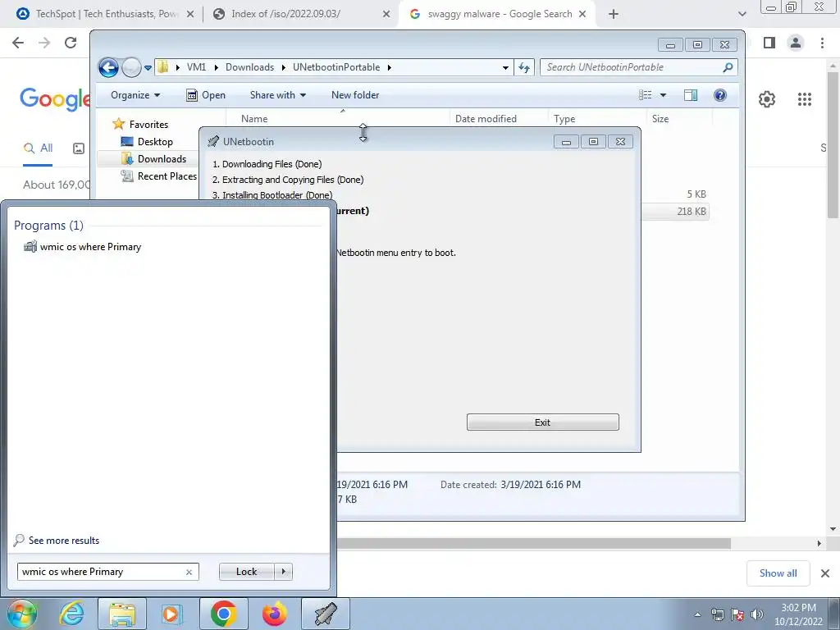Image resolution: width=840 pixels, height=630 pixels.
Task: Open Internet Explorer from taskbar
Action: (x=72, y=614)
